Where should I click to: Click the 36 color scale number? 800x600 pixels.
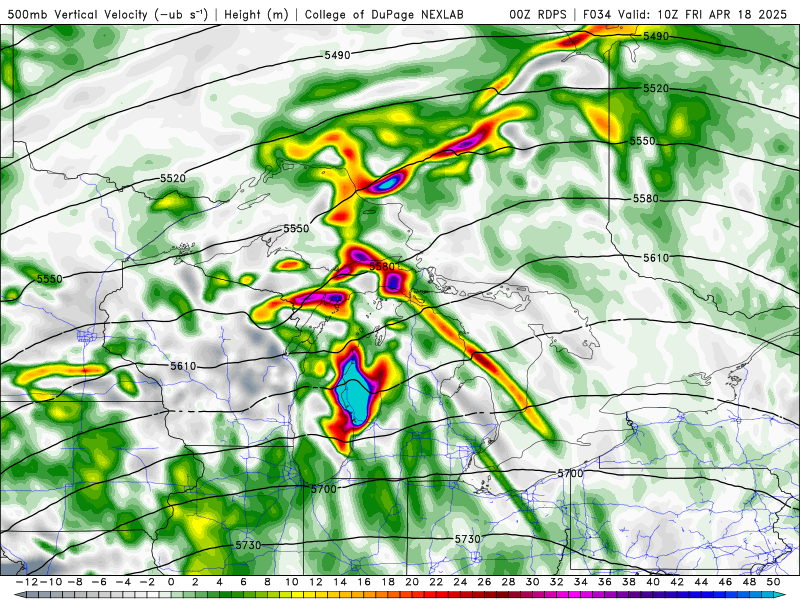pos(605,582)
